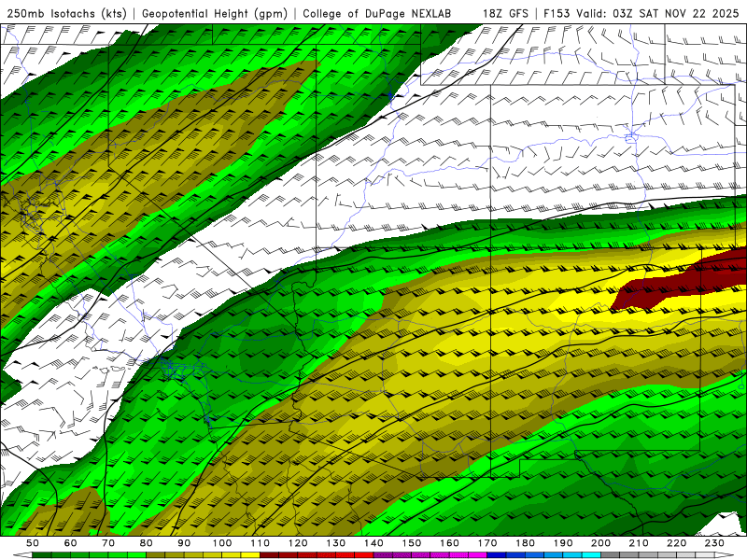Click the legend value 180
Viewport: 747px width, 560px height.
coord(526,543)
